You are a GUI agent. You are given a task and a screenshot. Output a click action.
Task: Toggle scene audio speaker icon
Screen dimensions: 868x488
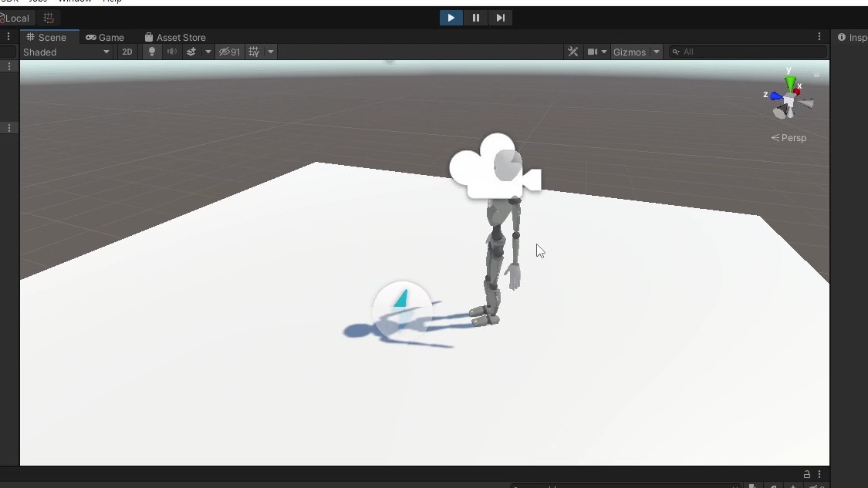[172, 52]
